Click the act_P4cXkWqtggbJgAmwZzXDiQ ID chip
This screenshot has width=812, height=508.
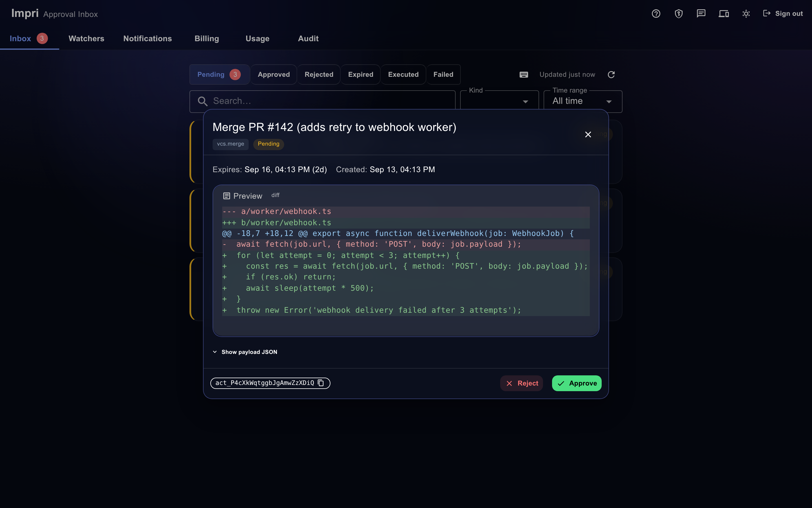[270, 383]
